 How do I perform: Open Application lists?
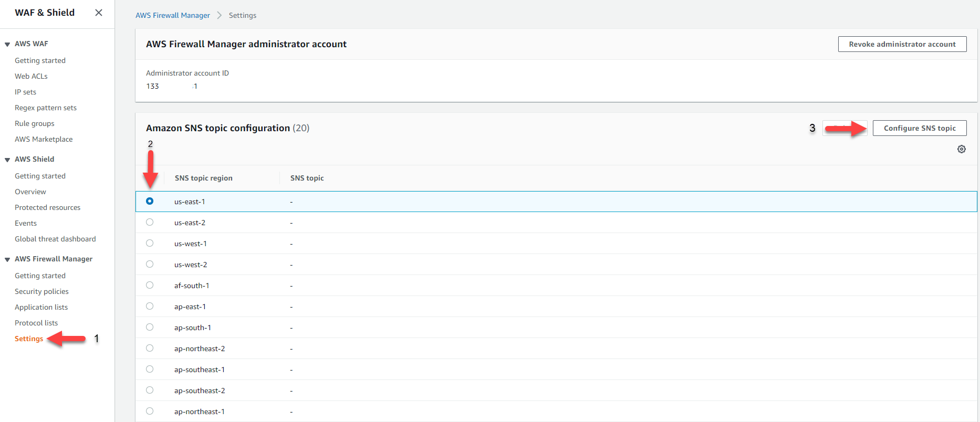41,307
